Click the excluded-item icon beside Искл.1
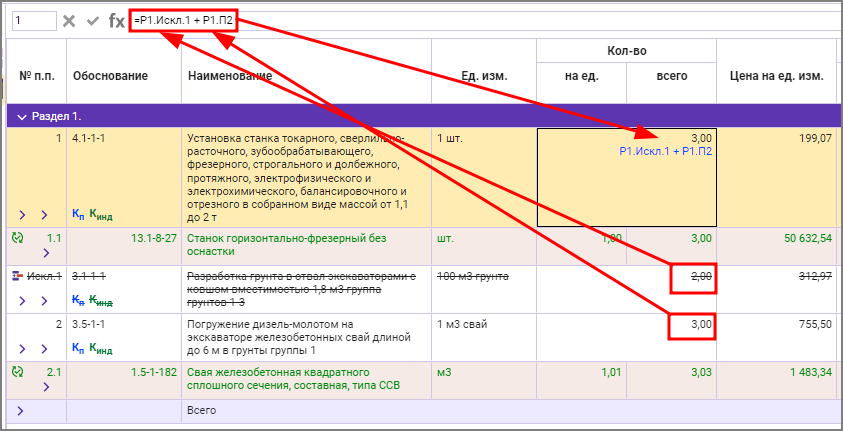Image resolution: width=843 pixels, height=431 pixels. [x=16, y=276]
